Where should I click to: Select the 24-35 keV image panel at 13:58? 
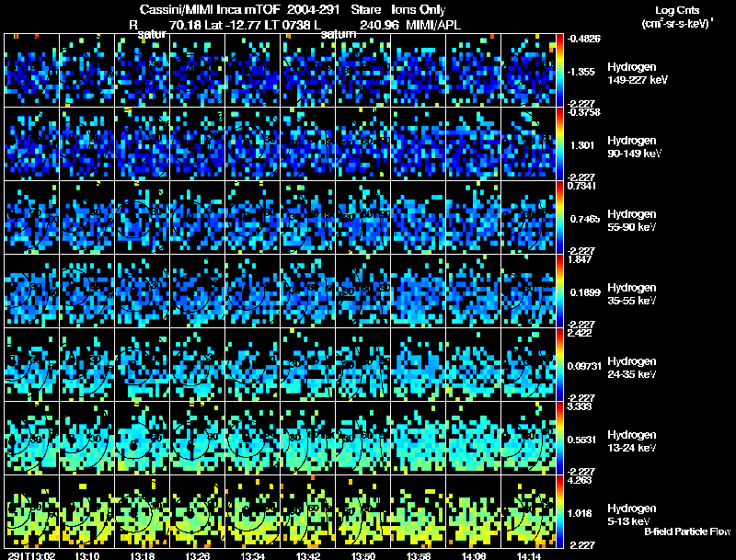click(x=419, y=364)
